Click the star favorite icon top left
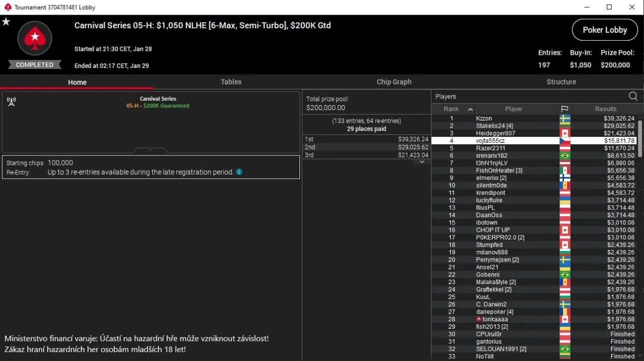This screenshot has width=644, height=361. pyautogui.click(x=6, y=21)
